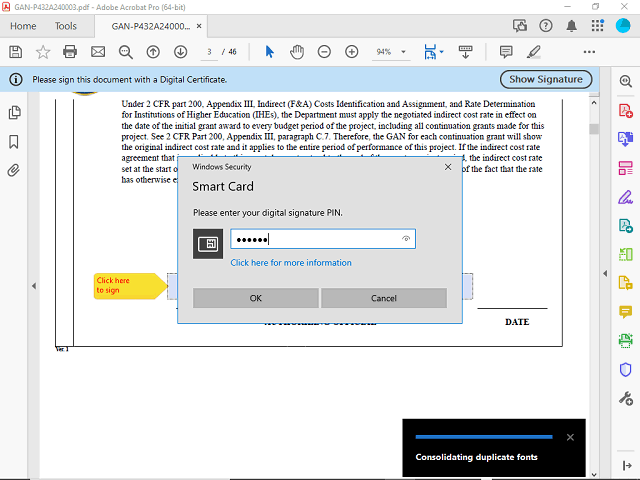Screen dimensions: 640x480
Task: Open the zoom percentage dropdown arrow
Action: (403, 52)
